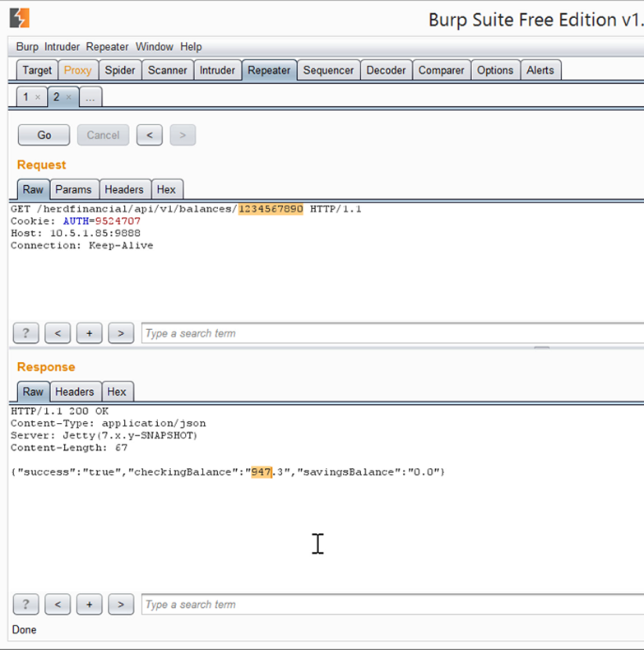Switch to the Scanner tab
Screen dimensions: 644x650
coord(168,70)
